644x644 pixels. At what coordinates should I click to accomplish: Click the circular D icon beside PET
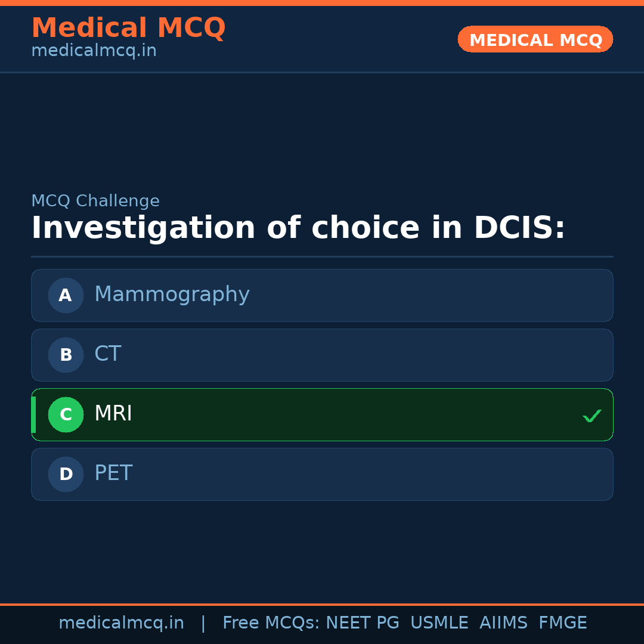coord(66,474)
